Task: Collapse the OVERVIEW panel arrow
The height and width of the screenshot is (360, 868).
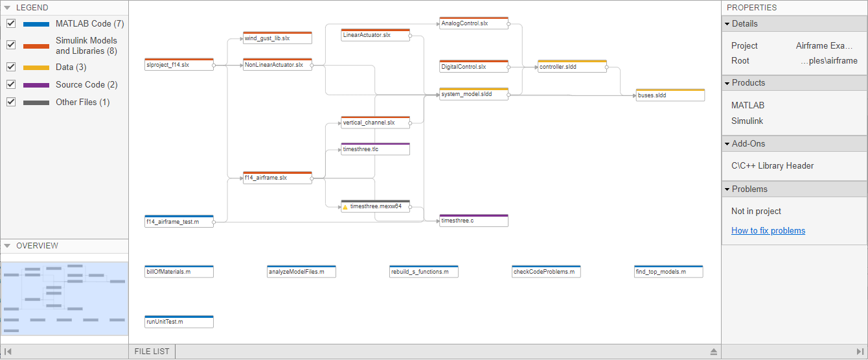Action: pos(7,246)
